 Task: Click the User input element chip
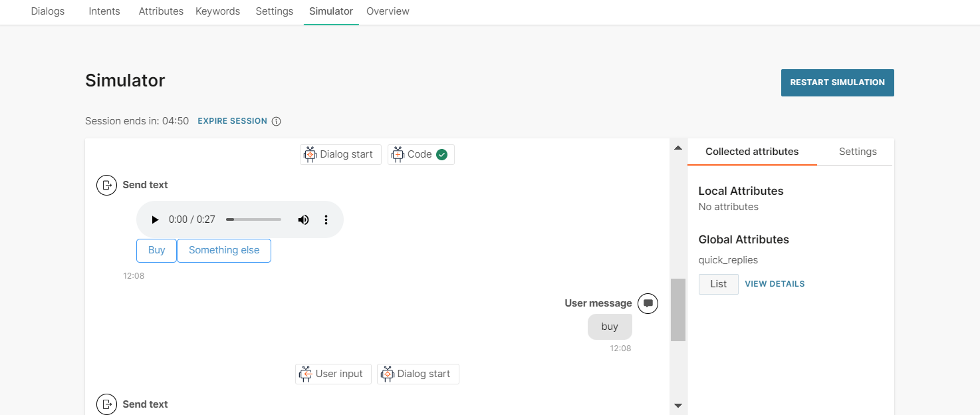pos(333,374)
